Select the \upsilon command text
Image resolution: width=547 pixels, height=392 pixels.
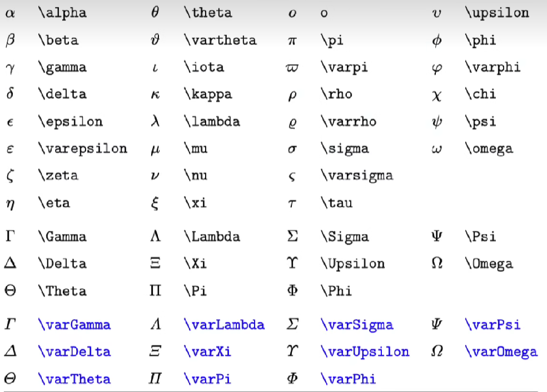click(x=497, y=13)
